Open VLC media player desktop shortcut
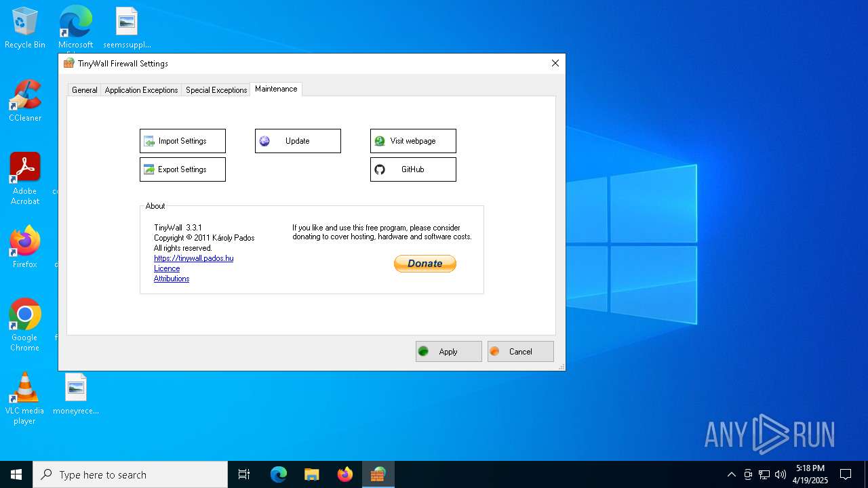 tap(25, 399)
